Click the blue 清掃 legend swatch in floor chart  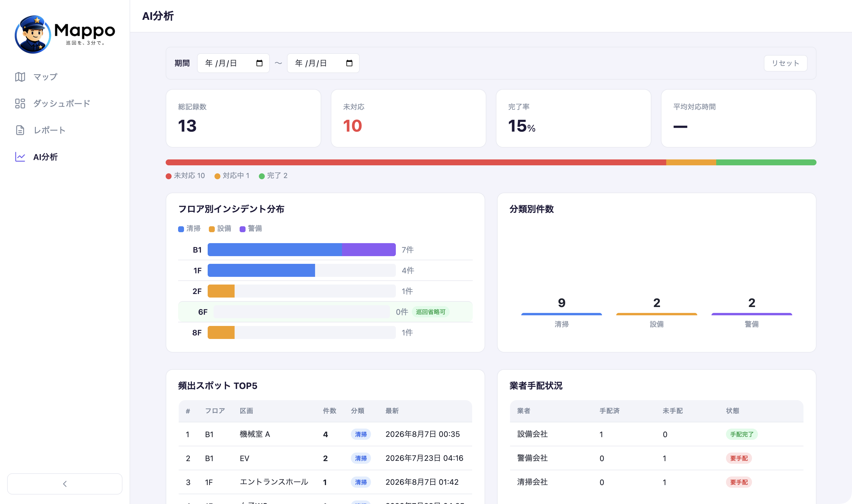[181, 229]
